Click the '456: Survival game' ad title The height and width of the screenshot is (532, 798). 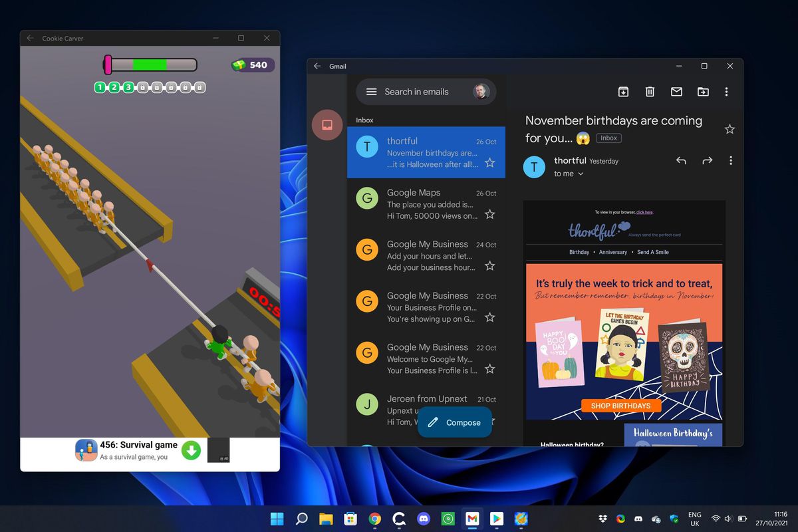(139, 445)
